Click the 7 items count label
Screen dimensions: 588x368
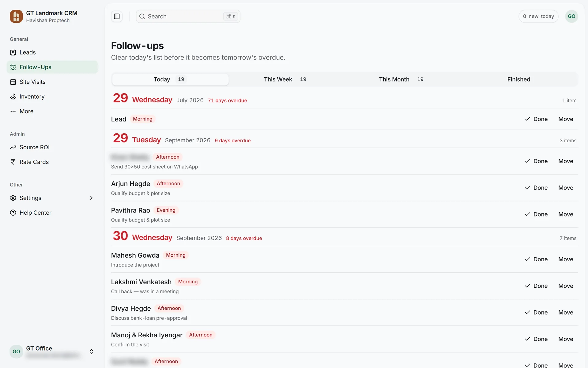(568, 238)
